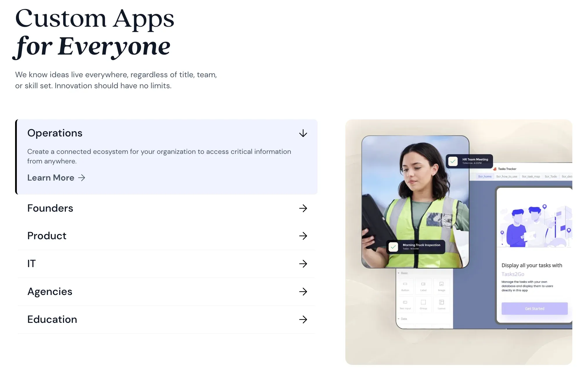
Task: Click the Operations description text
Action: point(159,156)
